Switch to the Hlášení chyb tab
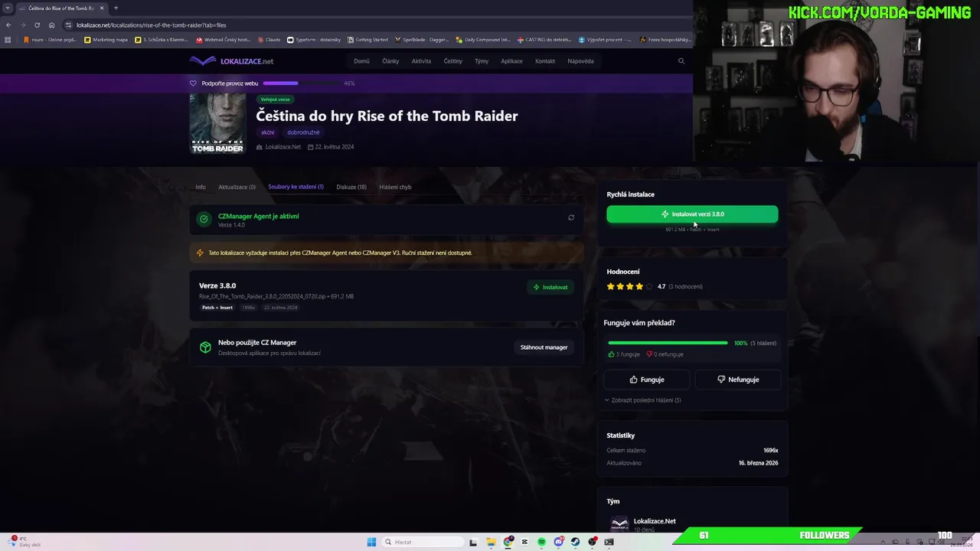Viewport: 980px width, 551px height. [x=395, y=187]
